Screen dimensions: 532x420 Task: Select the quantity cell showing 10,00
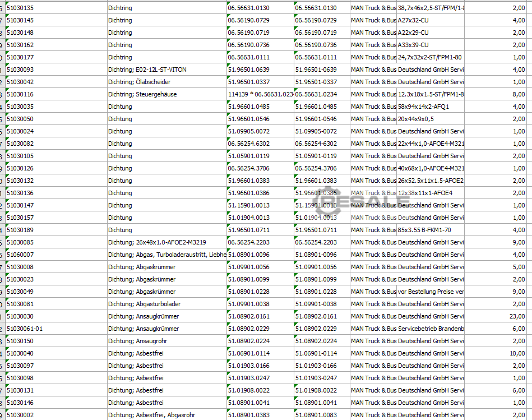(498, 353)
